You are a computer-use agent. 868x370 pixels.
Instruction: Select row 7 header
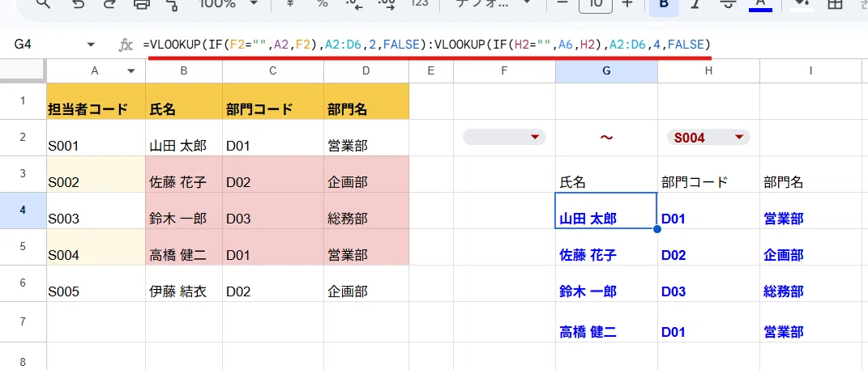pyautogui.click(x=23, y=321)
